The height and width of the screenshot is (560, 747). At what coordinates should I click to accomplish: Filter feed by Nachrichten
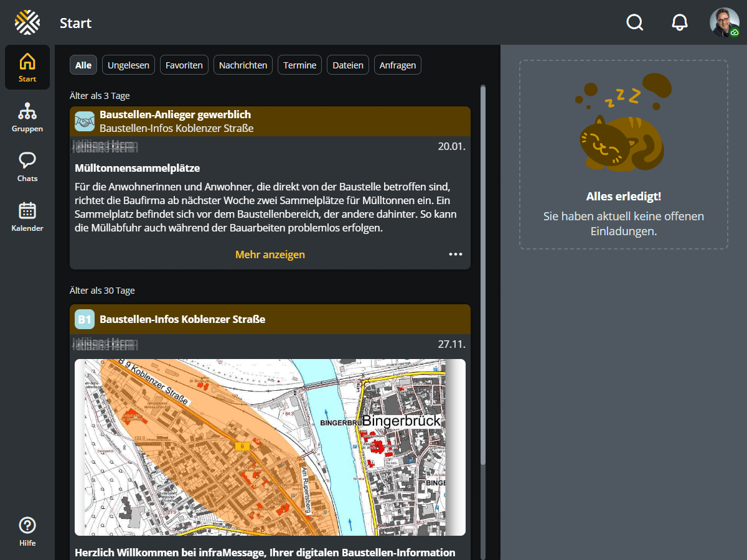pos(243,65)
